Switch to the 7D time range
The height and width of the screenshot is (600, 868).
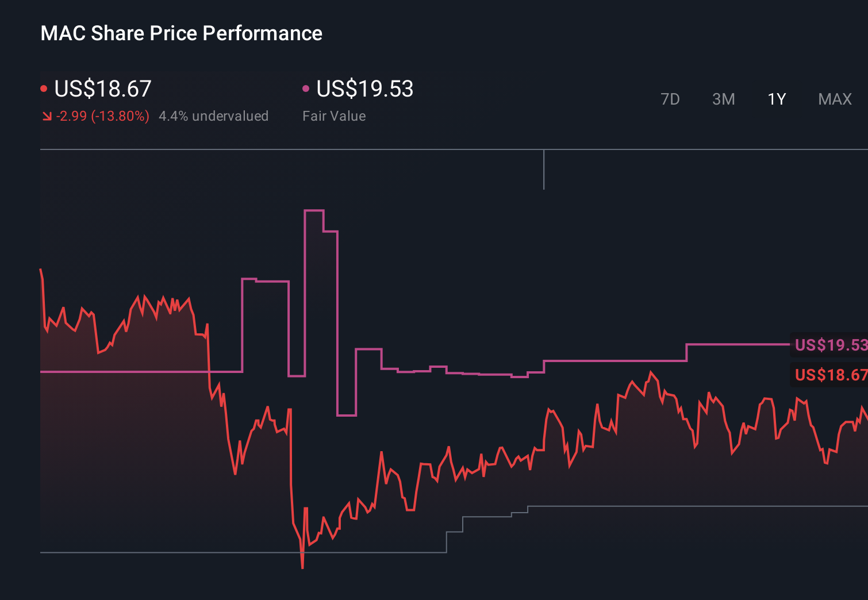pos(670,99)
